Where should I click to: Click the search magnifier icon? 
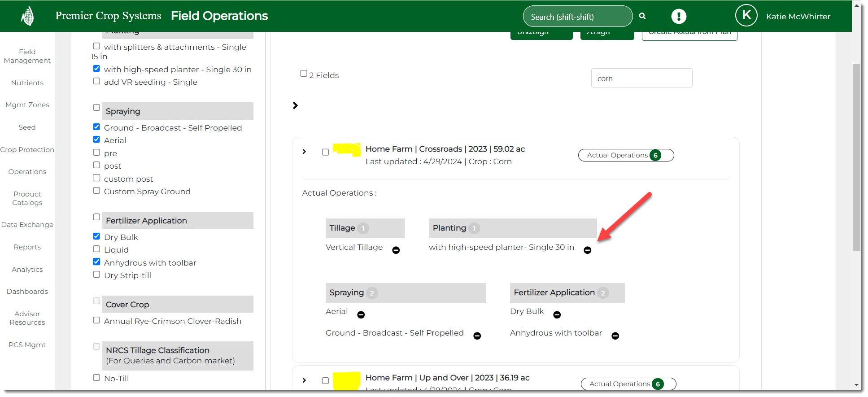(642, 16)
